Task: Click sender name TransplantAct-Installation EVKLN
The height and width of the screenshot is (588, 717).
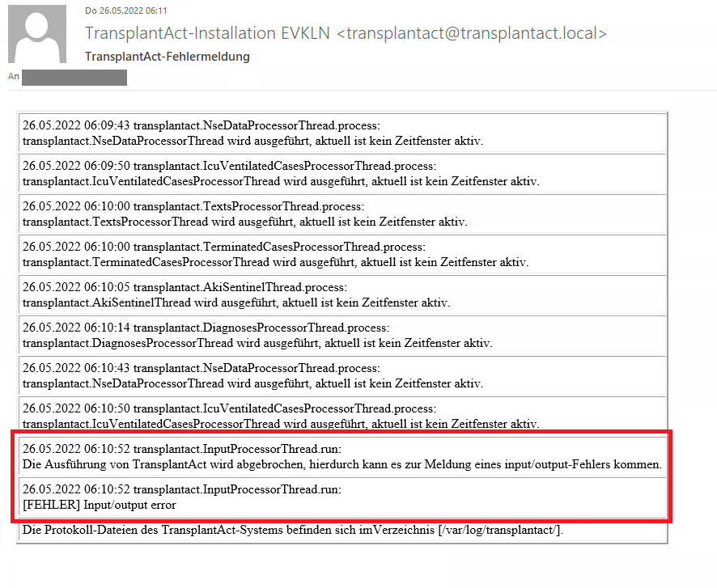Action: click(209, 33)
